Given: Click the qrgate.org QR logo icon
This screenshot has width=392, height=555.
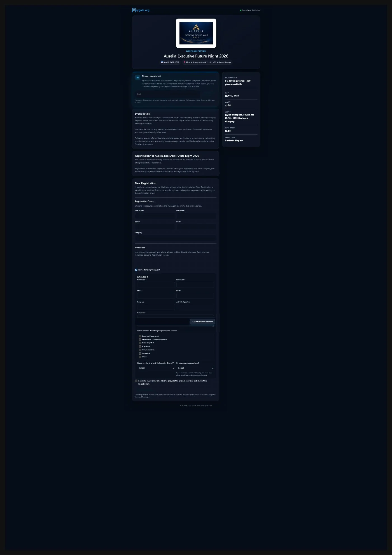Looking at the screenshot, I should coord(134,10).
